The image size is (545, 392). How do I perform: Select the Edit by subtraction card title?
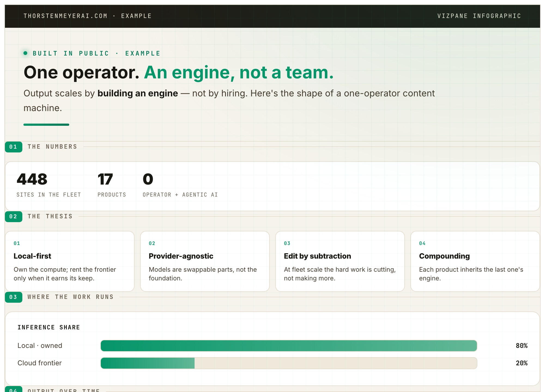click(317, 256)
